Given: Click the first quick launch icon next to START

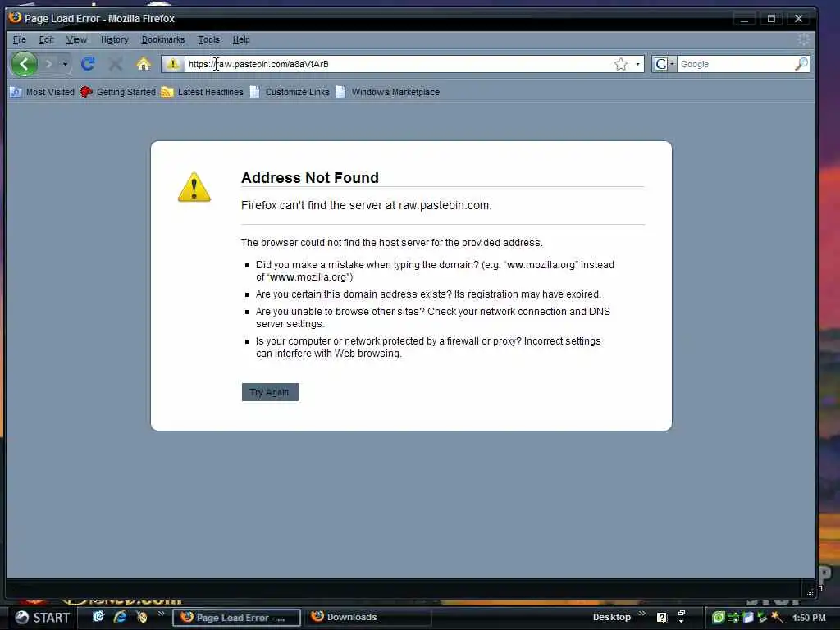Looking at the screenshot, I should (x=98, y=617).
